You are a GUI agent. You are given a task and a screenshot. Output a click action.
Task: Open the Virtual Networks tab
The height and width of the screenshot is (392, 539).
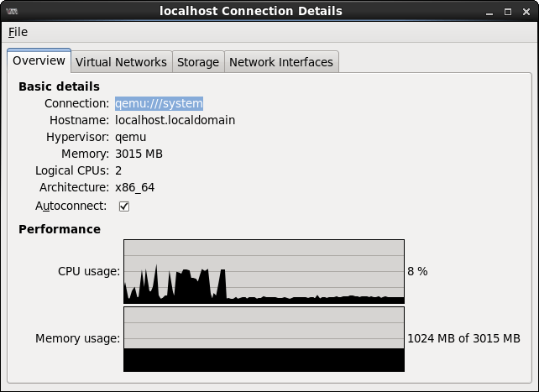pos(121,62)
